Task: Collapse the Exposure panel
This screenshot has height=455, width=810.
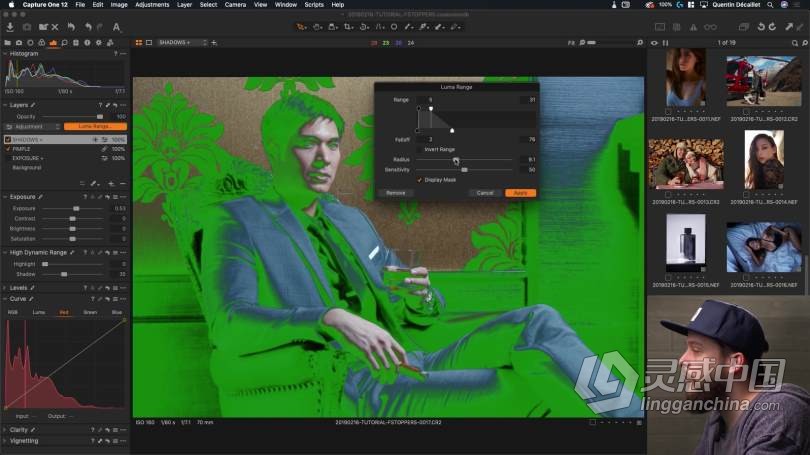Action: (5, 197)
